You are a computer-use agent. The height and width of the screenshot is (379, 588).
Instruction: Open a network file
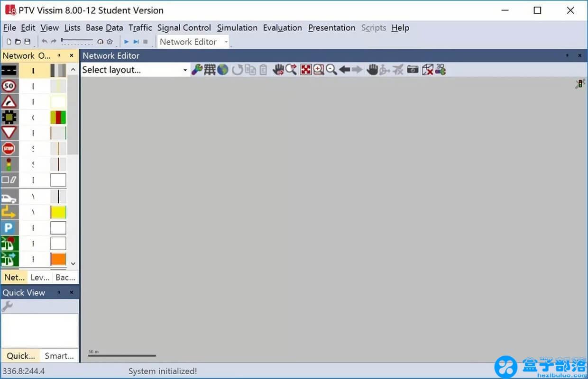(18, 42)
